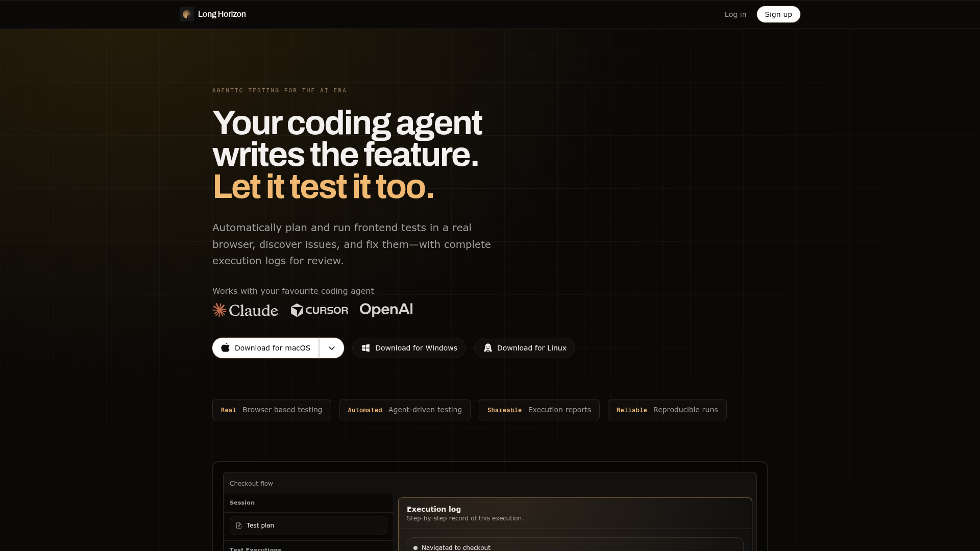This screenshot has height=551, width=980.
Task: Select the Automated Agent-driven testing tag
Action: 405,410
